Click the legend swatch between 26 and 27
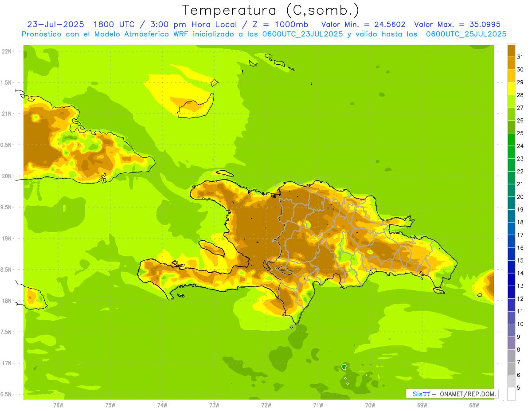The image size is (532, 411). click(x=511, y=114)
